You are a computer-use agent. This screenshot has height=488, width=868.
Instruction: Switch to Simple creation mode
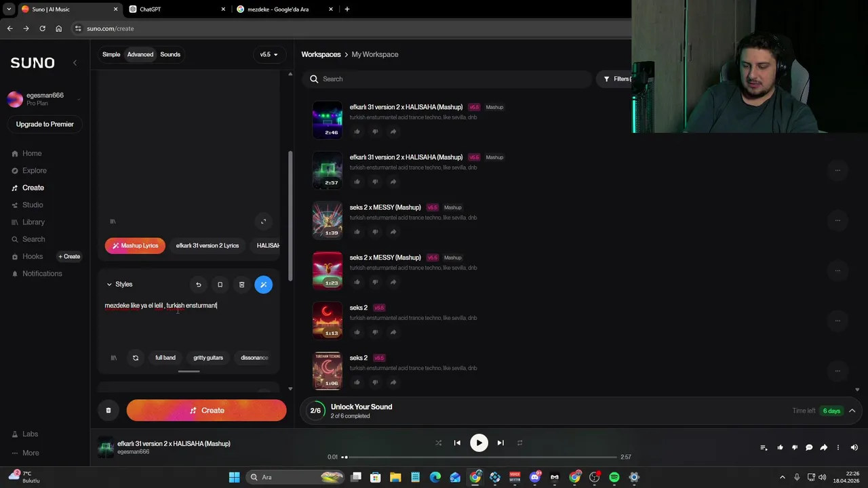111,54
